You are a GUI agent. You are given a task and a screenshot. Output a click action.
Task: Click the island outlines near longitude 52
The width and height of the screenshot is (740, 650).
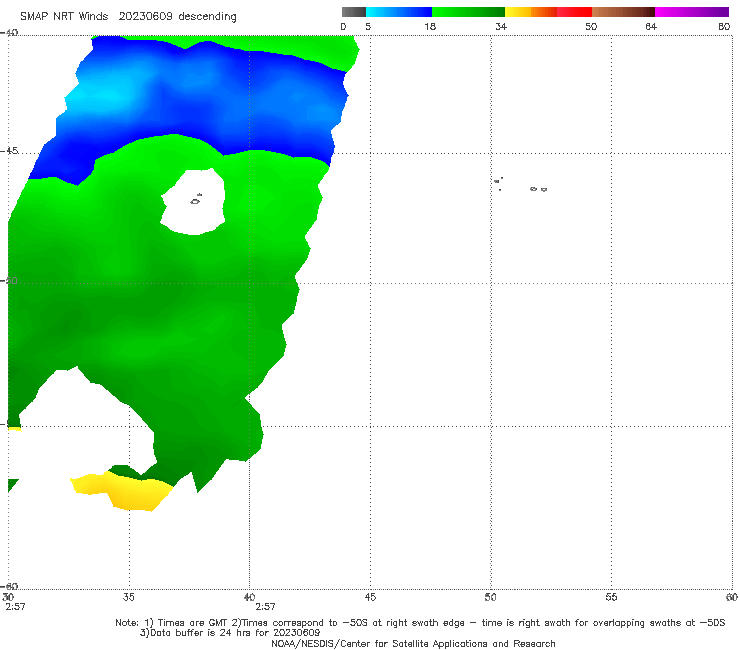(538, 189)
